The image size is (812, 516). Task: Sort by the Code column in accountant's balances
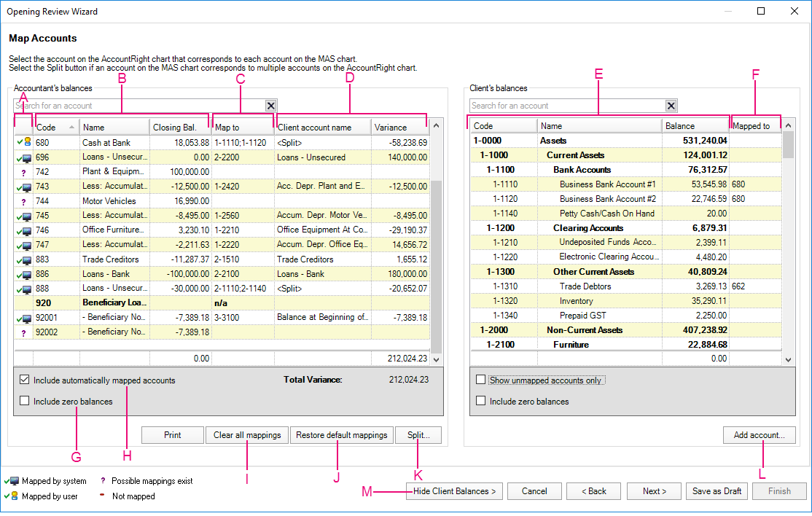(55, 128)
